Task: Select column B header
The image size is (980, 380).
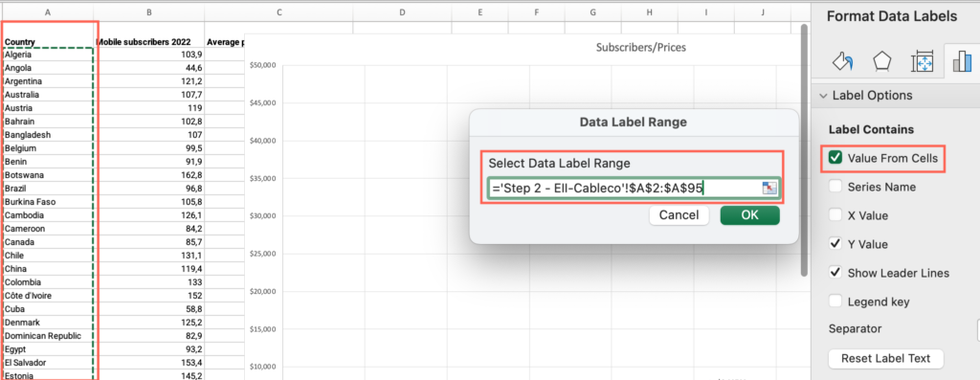Action: tap(148, 11)
